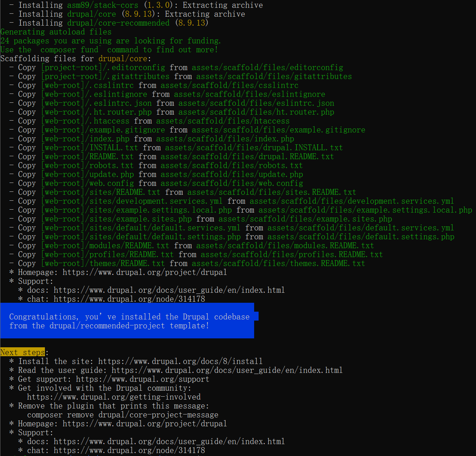This screenshot has width=476, height=456.
Task: Click 'Congratulations, you've installed the Drupal codebase' text
Action: pyautogui.click(x=129, y=317)
